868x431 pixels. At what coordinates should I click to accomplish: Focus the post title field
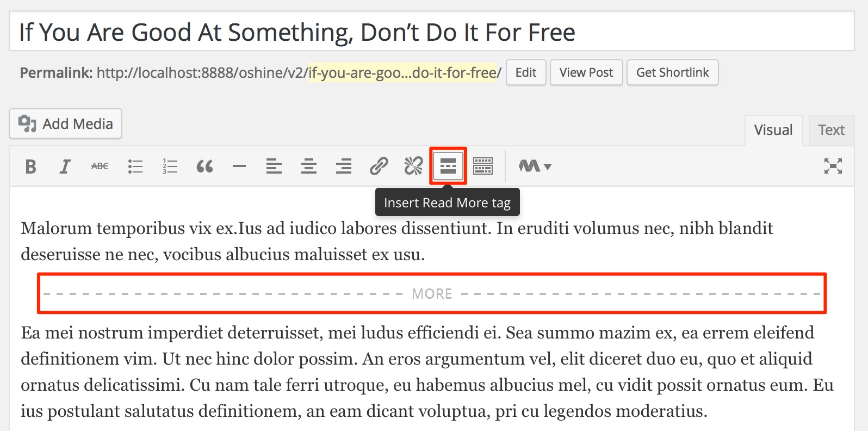[x=432, y=32]
